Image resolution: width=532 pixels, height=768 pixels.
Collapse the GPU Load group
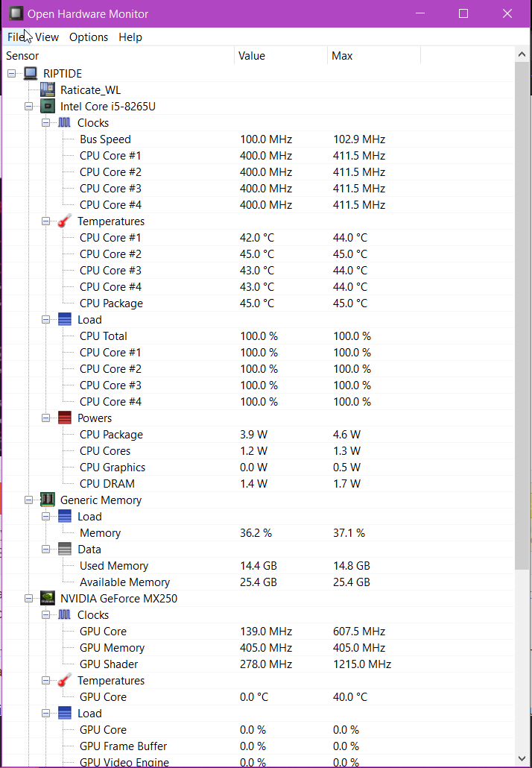[46, 713]
